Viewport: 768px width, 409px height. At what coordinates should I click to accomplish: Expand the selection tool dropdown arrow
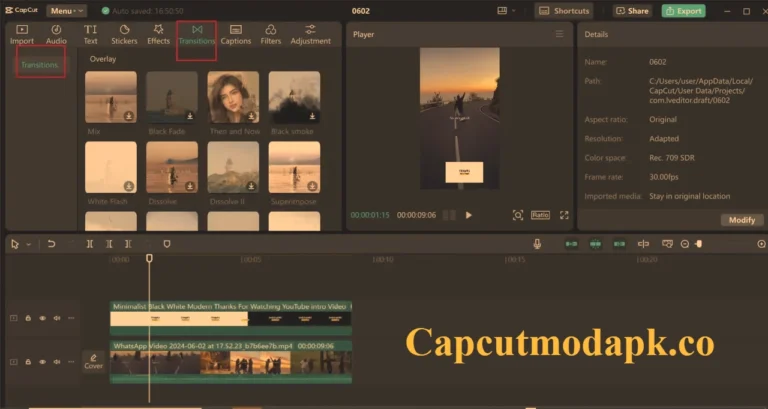pos(28,244)
